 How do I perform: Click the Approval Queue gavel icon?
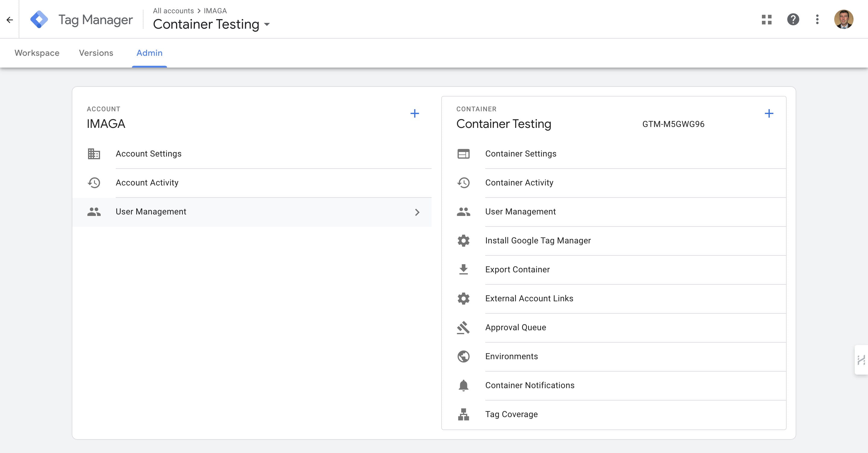[463, 328]
